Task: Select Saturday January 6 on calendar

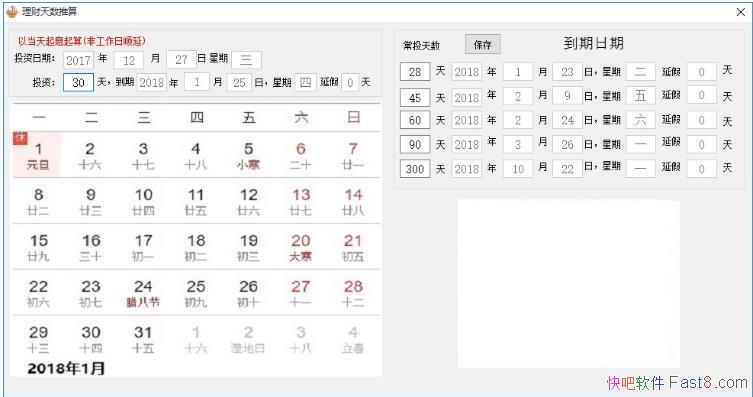Action: pos(301,156)
